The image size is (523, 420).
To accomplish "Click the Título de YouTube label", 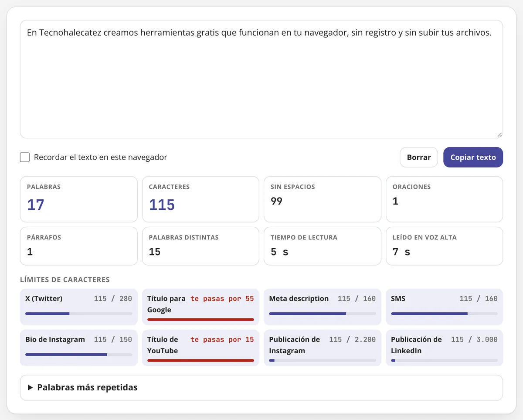I will [163, 345].
